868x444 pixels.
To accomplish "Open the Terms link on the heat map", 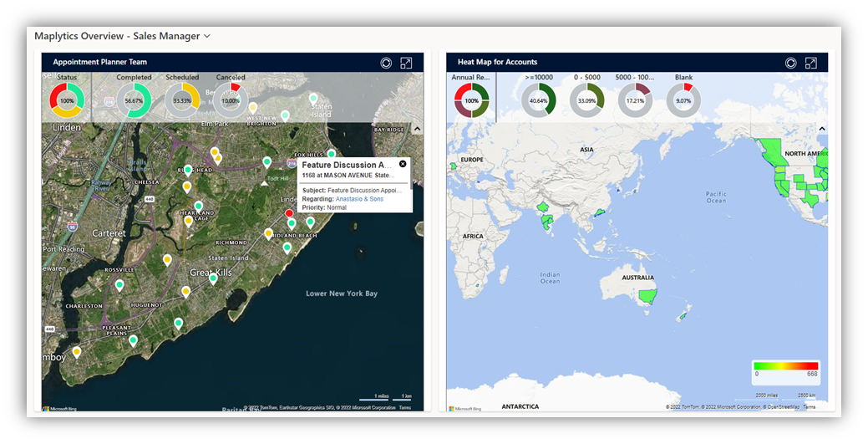I will [x=810, y=407].
